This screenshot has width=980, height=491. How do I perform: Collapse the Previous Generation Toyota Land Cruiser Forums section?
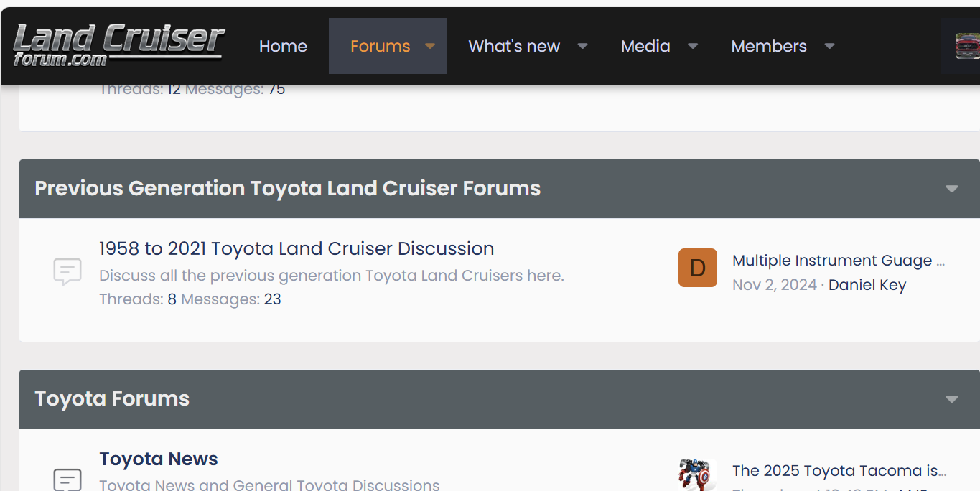(952, 189)
